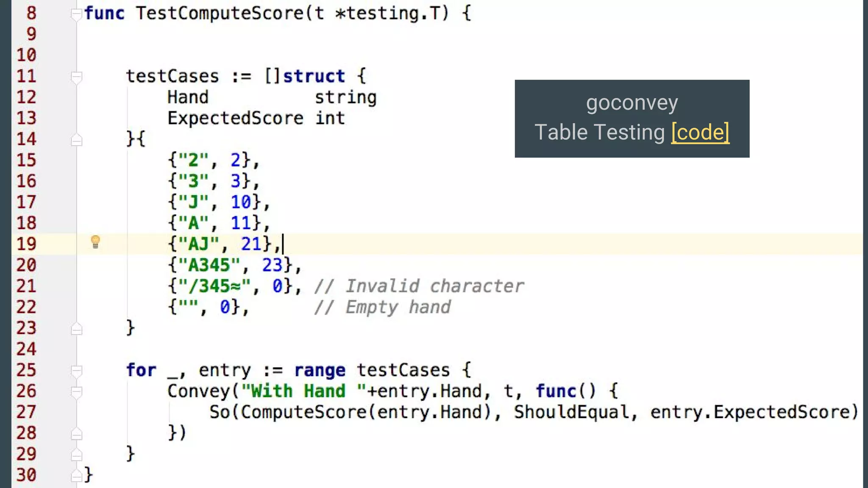Click line number 19 in the gutter

26,244
